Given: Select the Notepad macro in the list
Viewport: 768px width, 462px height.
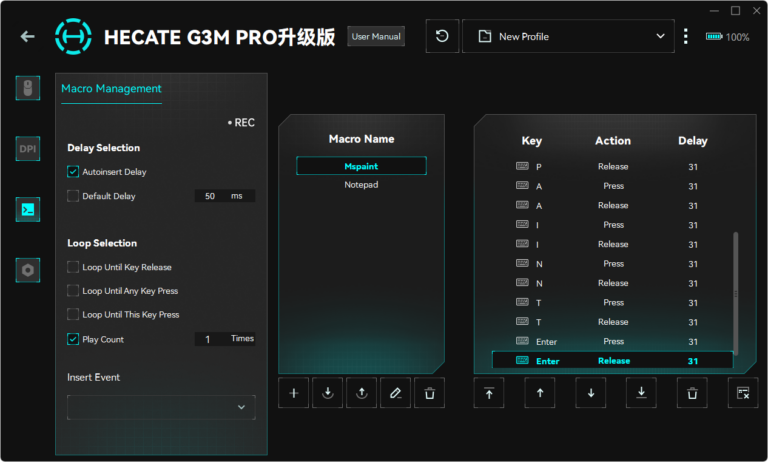Looking at the screenshot, I should (361, 185).
